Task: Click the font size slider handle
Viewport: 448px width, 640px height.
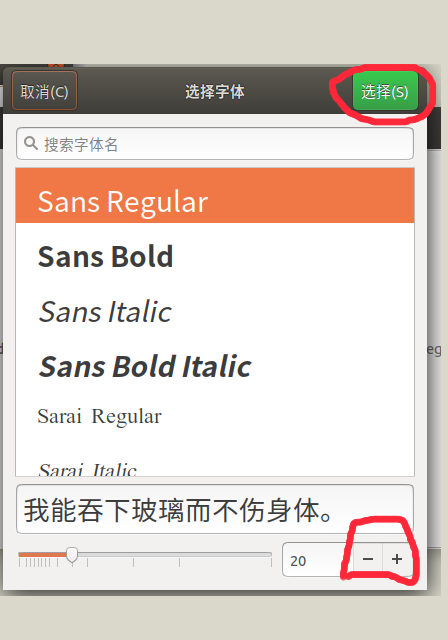Action: pyautogui.click(x=72, y=555)
